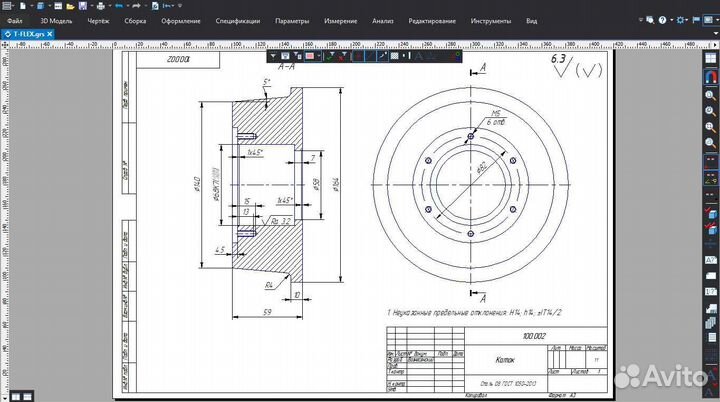
Task: Open the Спецификации tab
Action: tap(237, 21)
